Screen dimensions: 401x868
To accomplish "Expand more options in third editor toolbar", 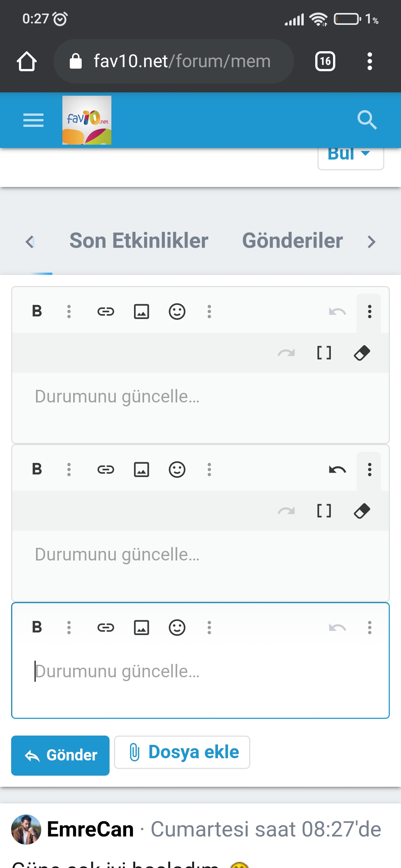I will click(369, 628).
